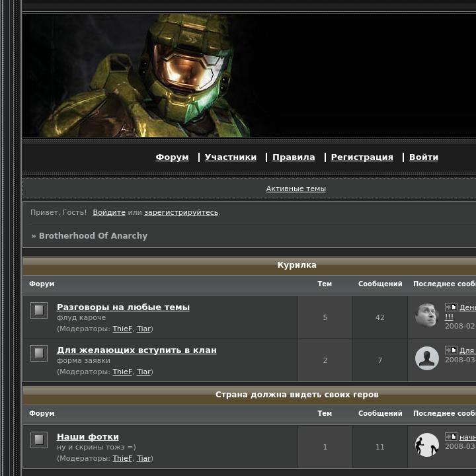
Task: Open the Brotherhood Of Anarchy breadcrumb
Action: pos(93,235)
